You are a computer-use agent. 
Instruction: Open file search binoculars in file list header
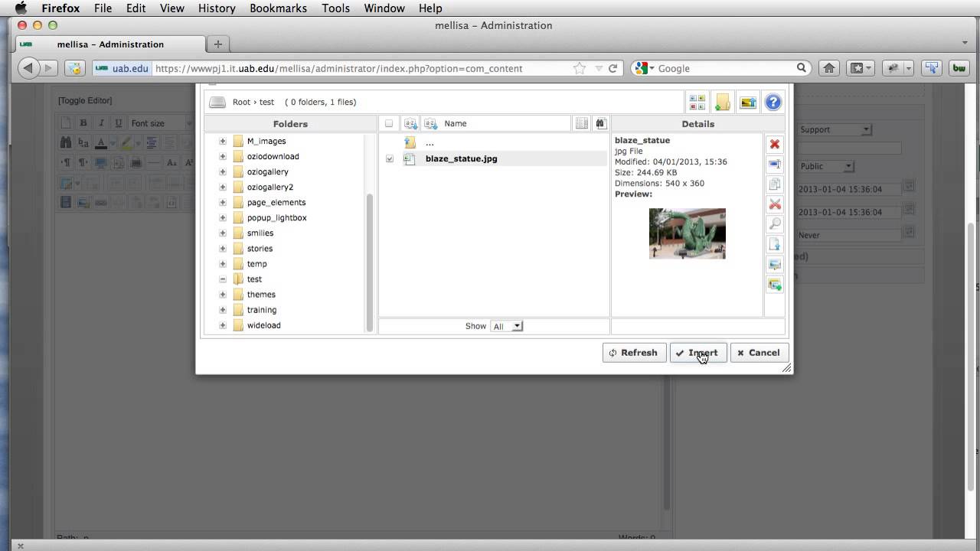point(600,123)
